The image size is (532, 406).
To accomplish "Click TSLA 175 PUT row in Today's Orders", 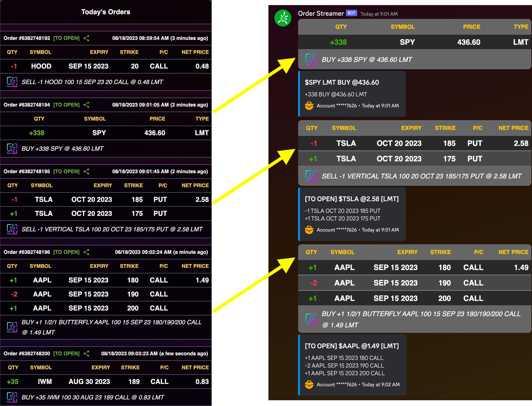I will click(x=106, y=214).
